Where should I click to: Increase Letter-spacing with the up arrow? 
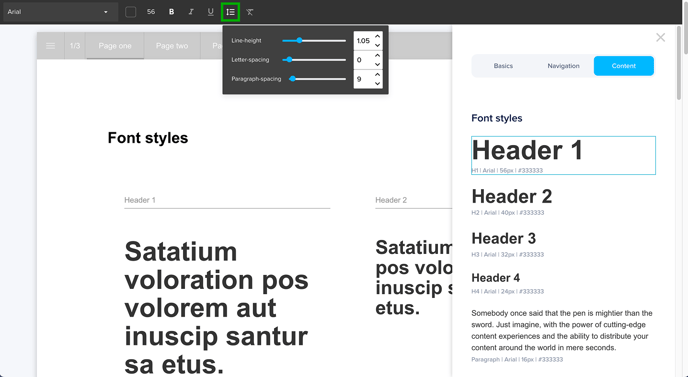pyautogui.click(x=377, y=55)
